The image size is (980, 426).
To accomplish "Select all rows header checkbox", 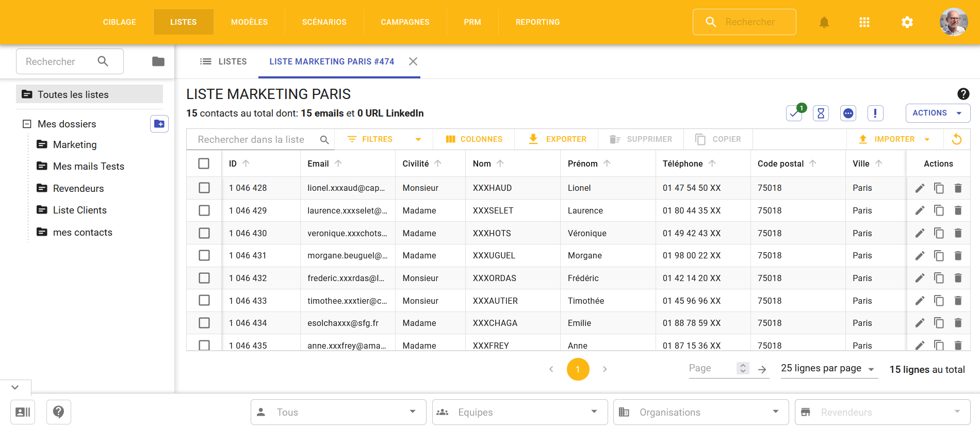I will pyautogui.click(x=204, y=163).
